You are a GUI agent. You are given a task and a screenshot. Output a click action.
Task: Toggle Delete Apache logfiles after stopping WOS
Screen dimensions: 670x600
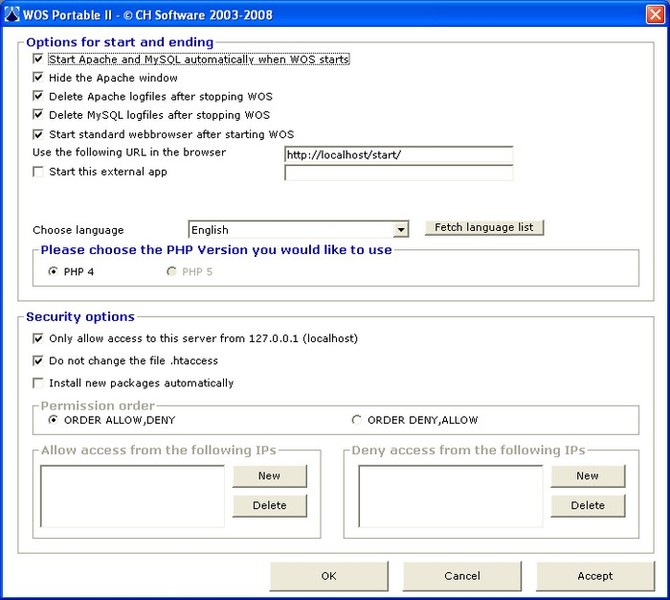click(39, 97)
